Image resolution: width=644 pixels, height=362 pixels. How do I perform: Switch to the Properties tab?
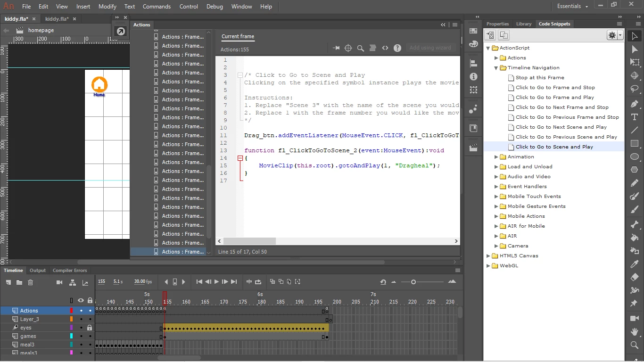click(497, 24)
